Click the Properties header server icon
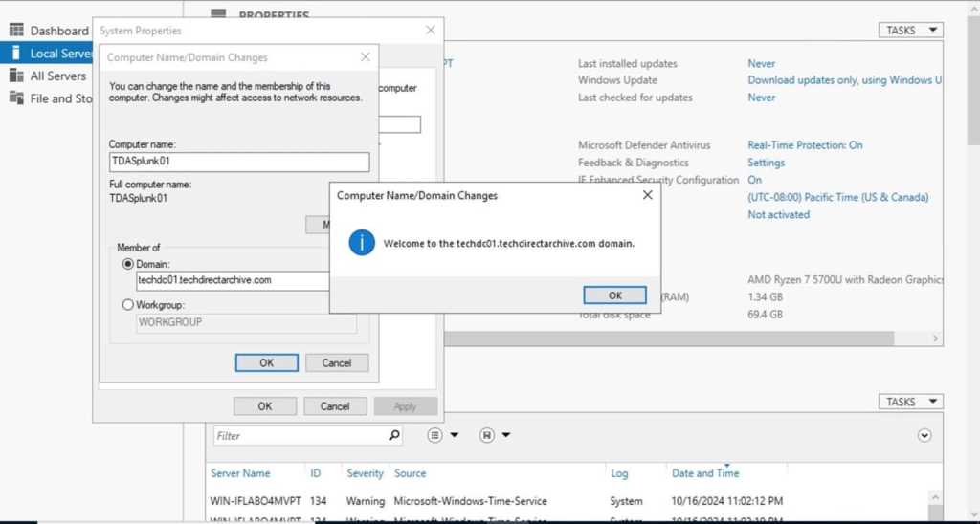The image size is (980, 524). [x=218, y=13]
